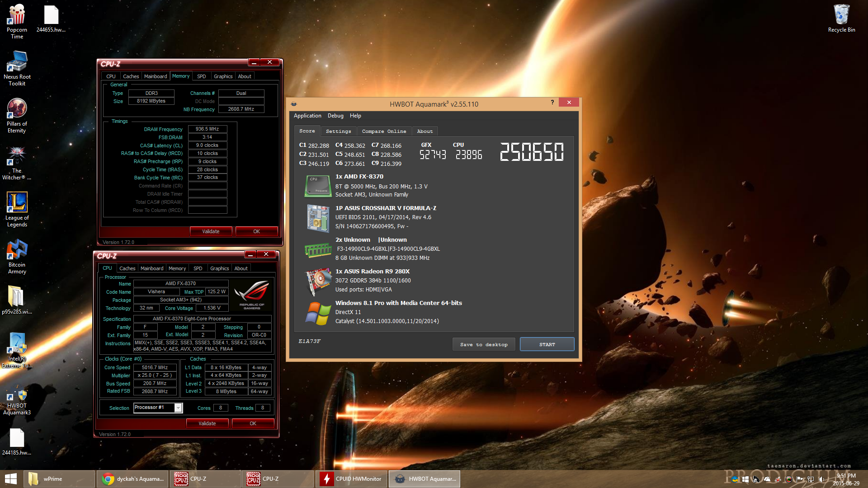Click the motherboard image in Aquamark
868x488 pixels.
[x=318, y=218]
